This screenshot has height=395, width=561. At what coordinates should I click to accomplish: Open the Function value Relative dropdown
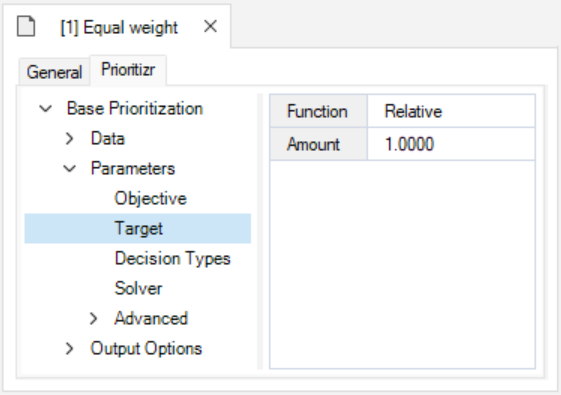tap(451, 111)
